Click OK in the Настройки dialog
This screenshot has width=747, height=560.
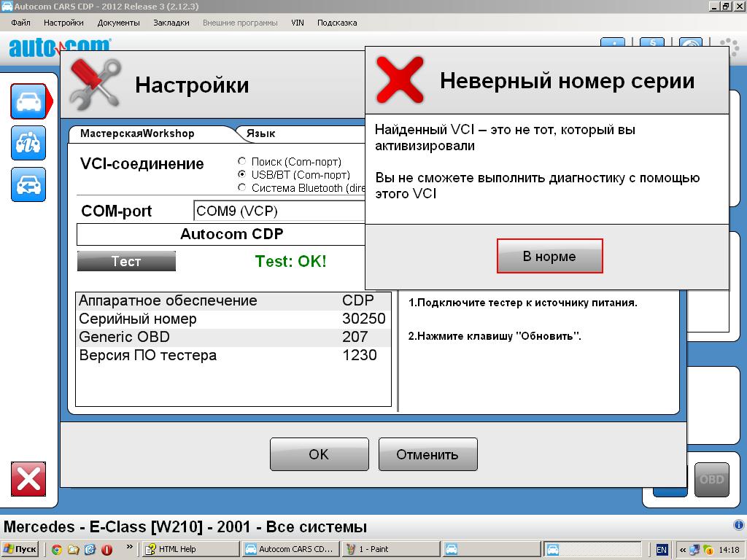(x=320, y=454)
